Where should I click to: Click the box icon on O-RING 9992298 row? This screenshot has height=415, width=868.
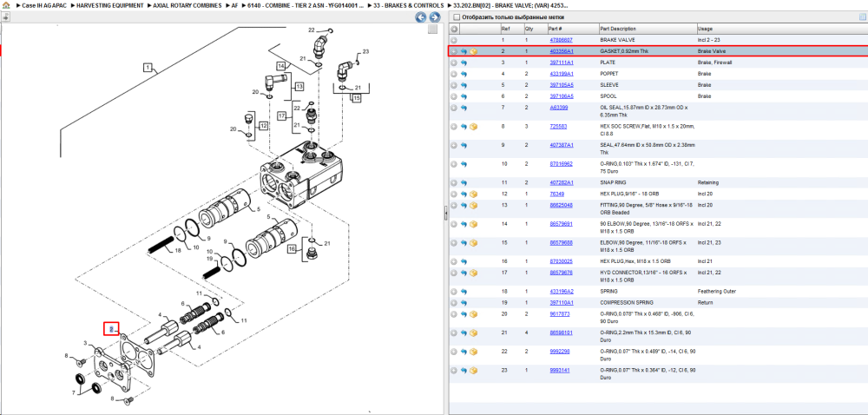474,352
